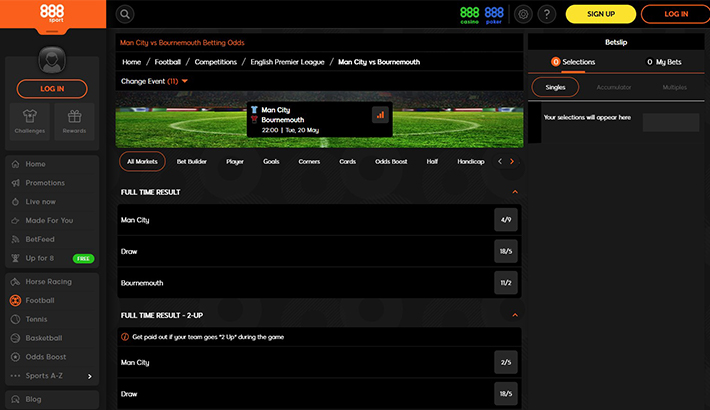This screenshot has height=410, width=710.
Task: Click the Up for 8 FREE badge
Action: [83, 259]
